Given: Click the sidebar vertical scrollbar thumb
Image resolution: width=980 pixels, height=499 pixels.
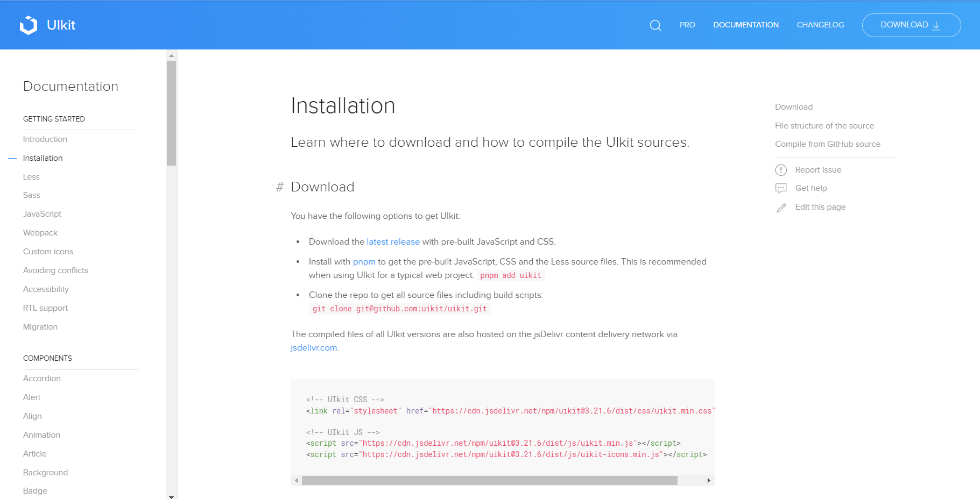Looking at the screenshot, I should (171, 113).
